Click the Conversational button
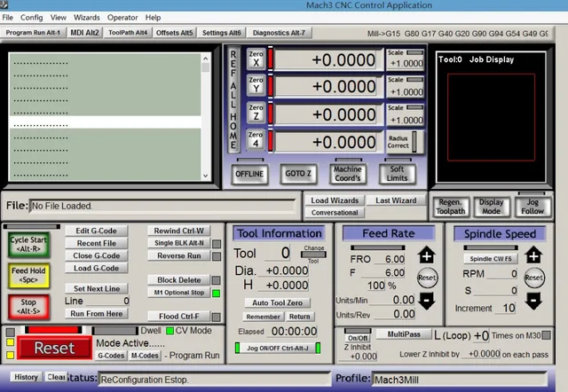Screen dimensions: 568x392 [335, 213]
